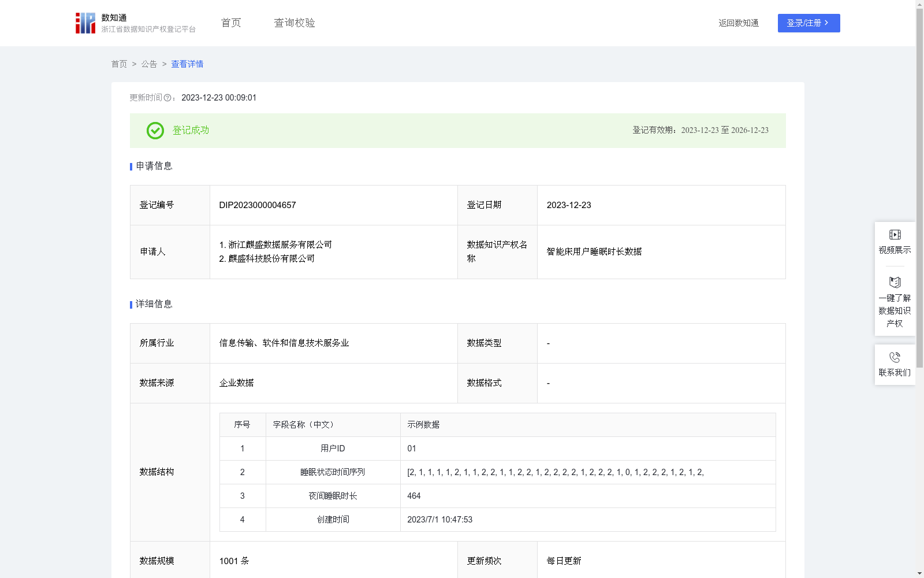924x578 pixels.
Task: Select the 2023-12-23 registration date value
Action: click(569, 205)
